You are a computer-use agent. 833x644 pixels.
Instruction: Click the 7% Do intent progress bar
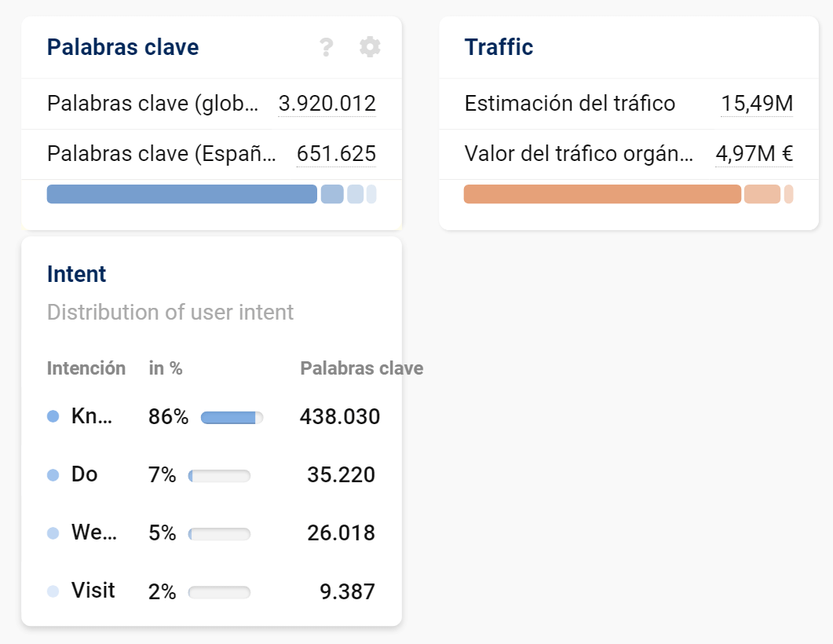coord(219,476)
